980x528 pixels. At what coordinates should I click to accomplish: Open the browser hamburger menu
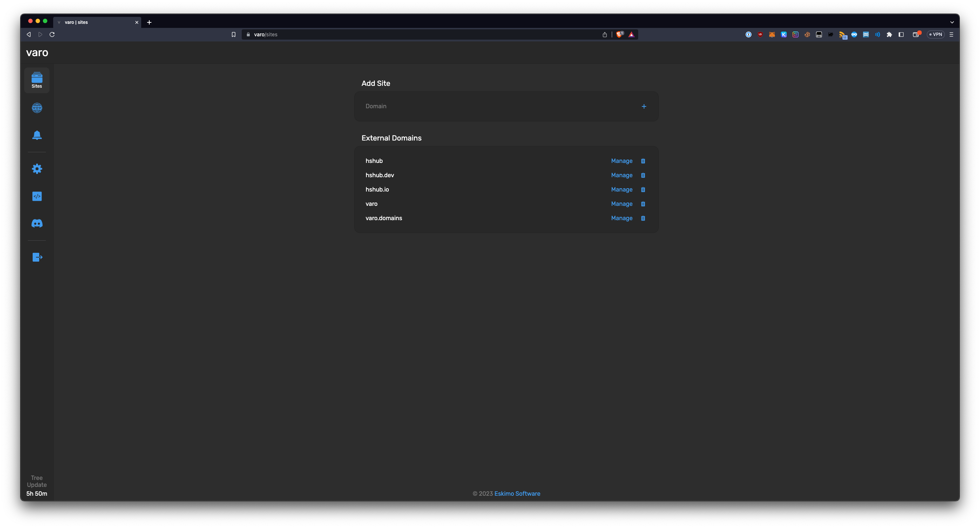[951, 34]
